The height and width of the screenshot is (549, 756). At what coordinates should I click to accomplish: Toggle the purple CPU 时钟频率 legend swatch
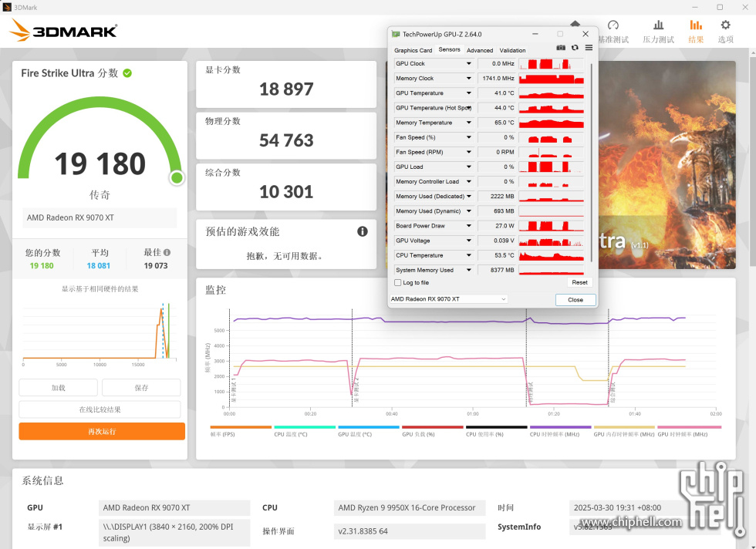(560, 427)
